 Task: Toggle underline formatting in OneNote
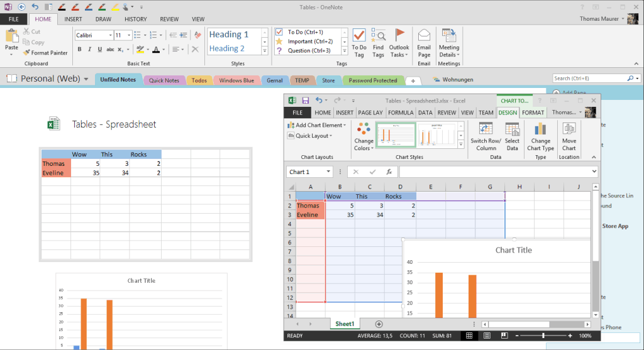[99, 49]
